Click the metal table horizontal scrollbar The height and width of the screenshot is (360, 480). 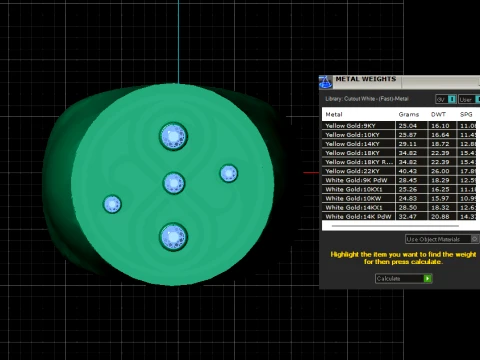point(395,226)
